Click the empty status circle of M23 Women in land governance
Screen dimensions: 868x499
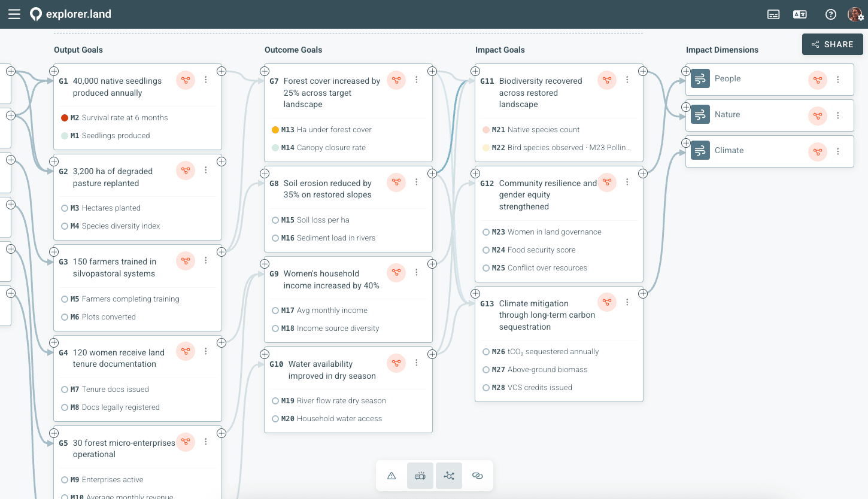(x=486, y=232)
